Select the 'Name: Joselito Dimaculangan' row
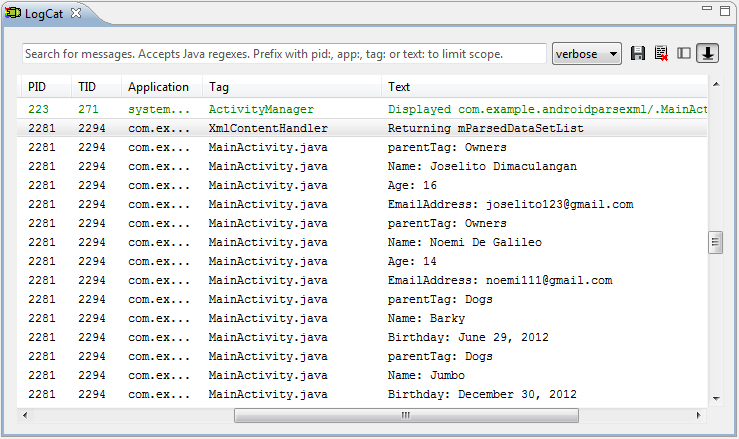Image resolution: width=739 pixels, height=439 pixels. coord(362,166)
